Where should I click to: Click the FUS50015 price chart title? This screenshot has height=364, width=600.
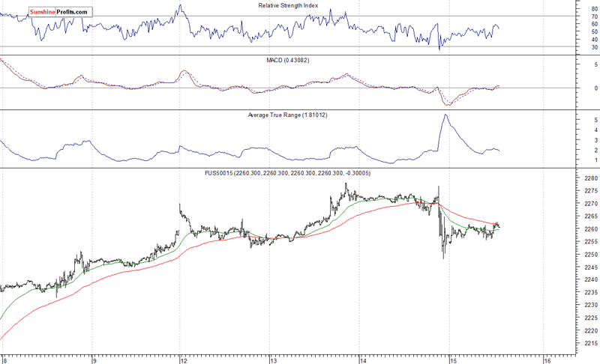pyautogui.click(x=289, y=173)
